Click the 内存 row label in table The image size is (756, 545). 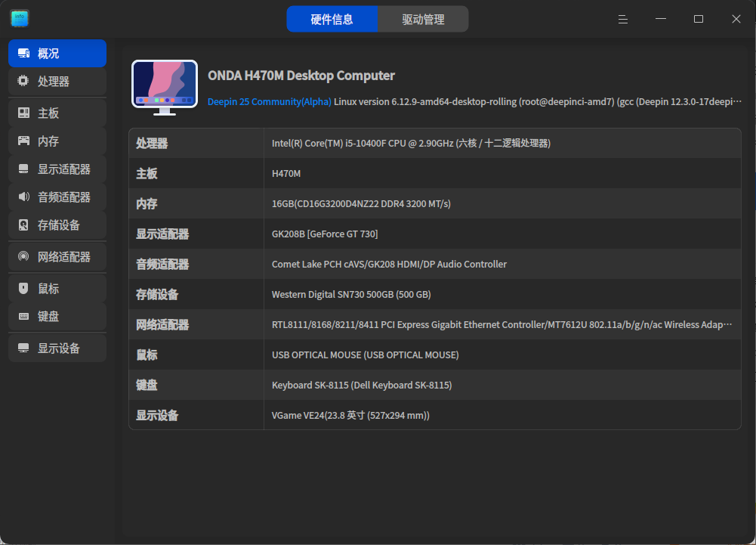(x=146, y=203)
